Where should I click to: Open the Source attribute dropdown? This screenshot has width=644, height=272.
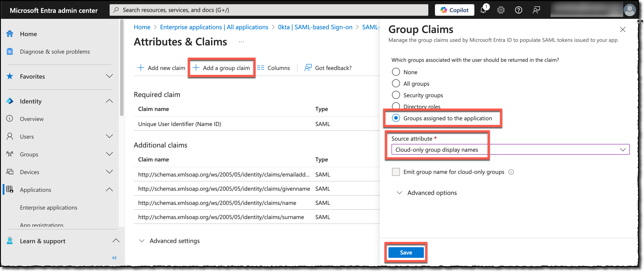[x=623, y=150]
